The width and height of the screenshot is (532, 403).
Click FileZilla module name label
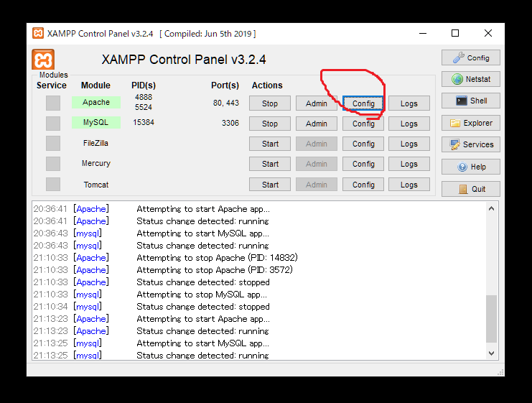95,143
